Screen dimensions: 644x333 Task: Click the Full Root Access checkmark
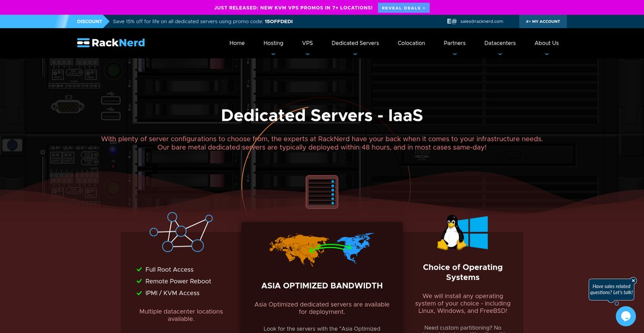[x=140, y=270]
